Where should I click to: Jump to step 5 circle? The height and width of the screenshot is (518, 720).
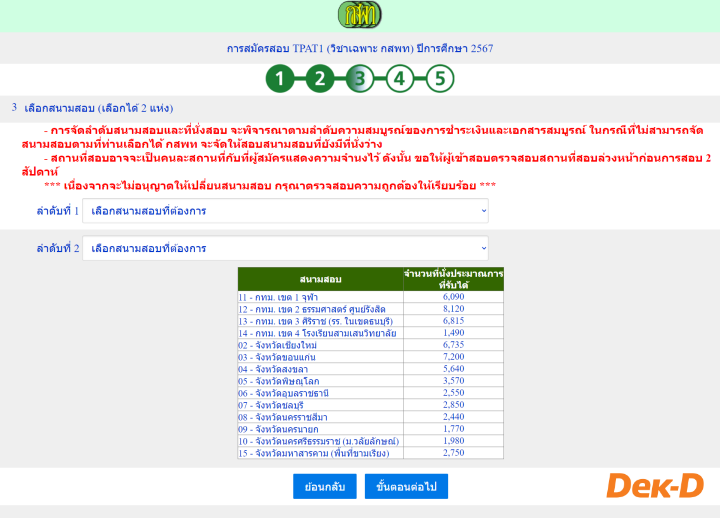439,78
